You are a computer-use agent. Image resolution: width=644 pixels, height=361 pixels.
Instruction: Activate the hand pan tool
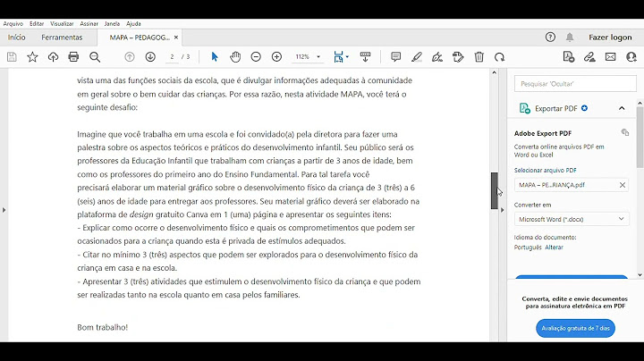tap(235, 57)
